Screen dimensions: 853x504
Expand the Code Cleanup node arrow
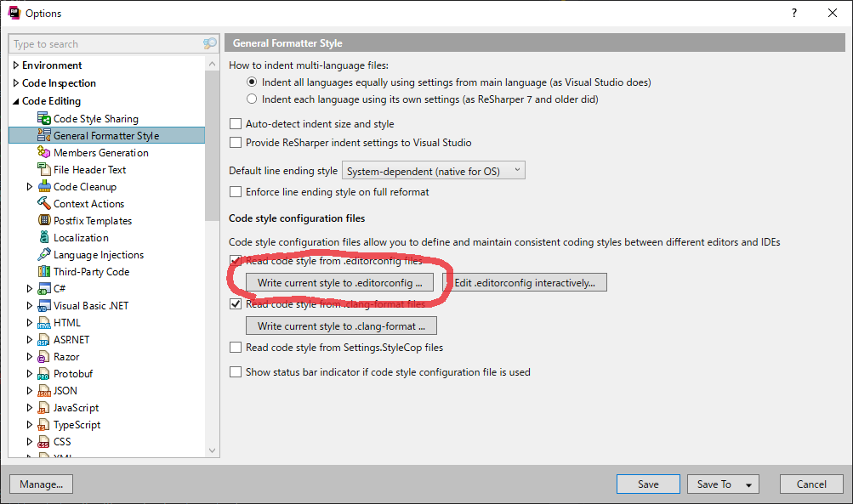click(30, 186)
